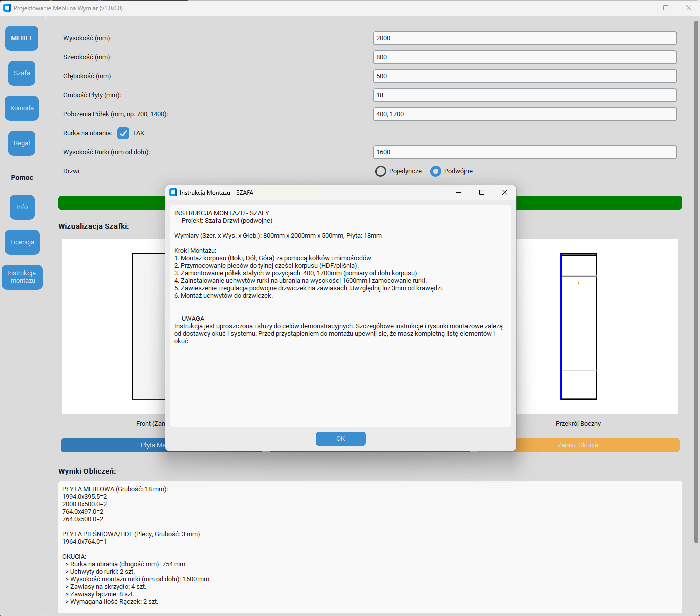Select Podwójne door option
700x616 pixels.
coord(436,171)
